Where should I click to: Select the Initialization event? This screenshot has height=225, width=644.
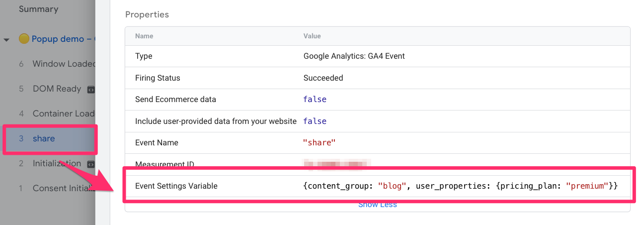[x=56, y=163]
